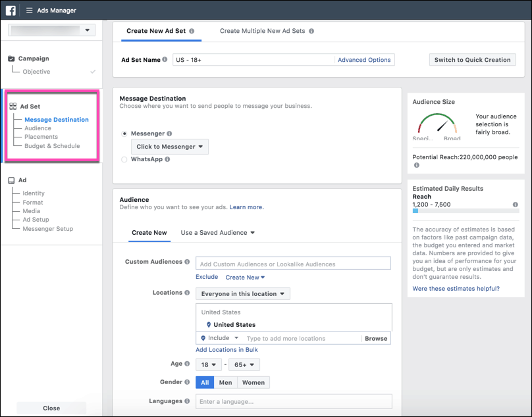Click Add Locations in Bulk link
The width and height of the screenshot is (532, 417).
tap(226, 349)
